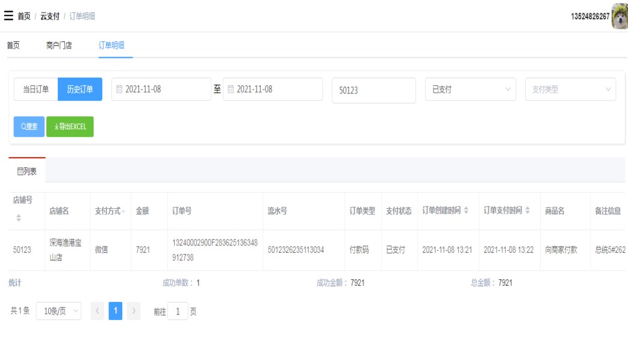Open the user avatar profile picture
The image size is (628, 364).
click(620, 16)
